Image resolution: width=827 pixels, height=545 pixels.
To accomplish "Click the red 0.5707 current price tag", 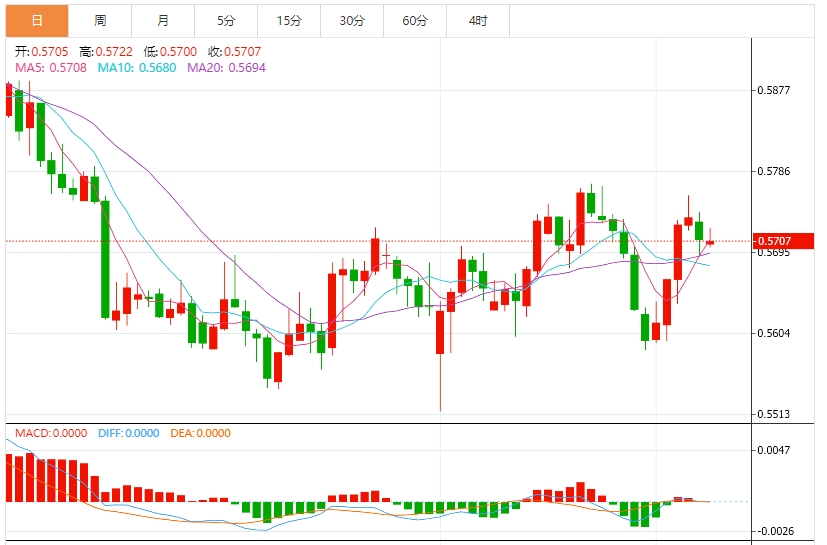I will [783, 241].
